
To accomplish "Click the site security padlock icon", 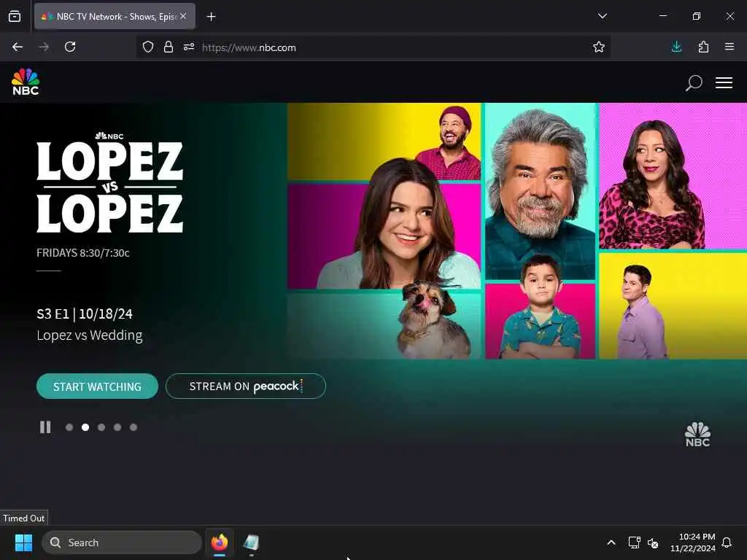I will 169,47.
